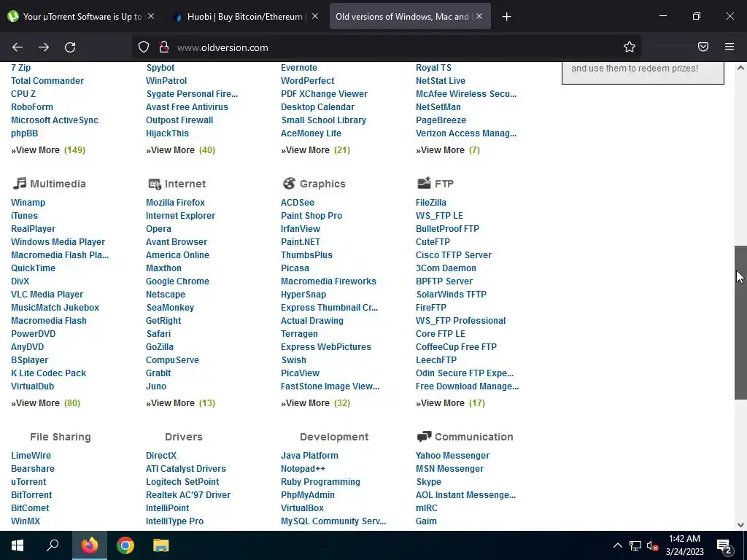Viewport: 747px width, 560px height.
Task: Open the Total Commander link
Action: pyautogui.click(x=47, y=80)
